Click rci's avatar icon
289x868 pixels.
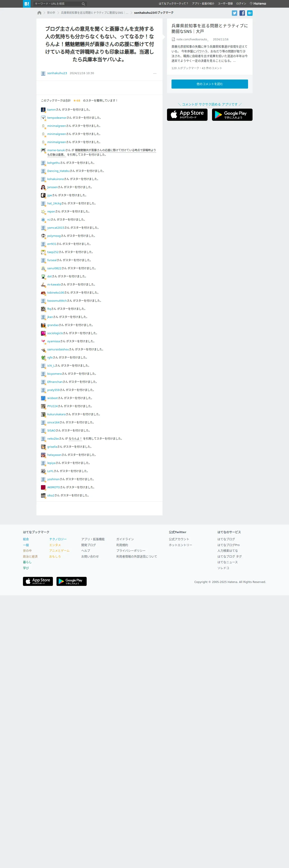point(43,220)
